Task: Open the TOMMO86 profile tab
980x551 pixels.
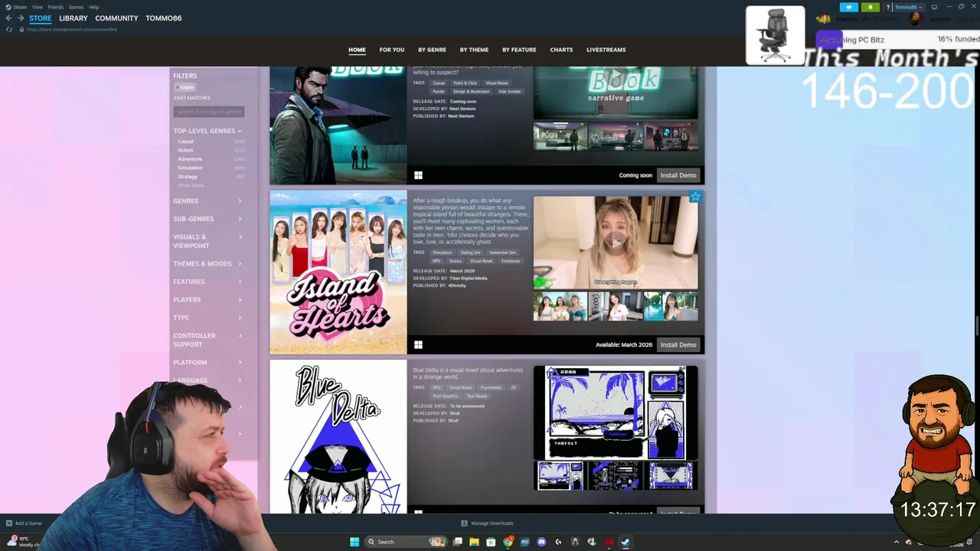Action: click(163, 18)
